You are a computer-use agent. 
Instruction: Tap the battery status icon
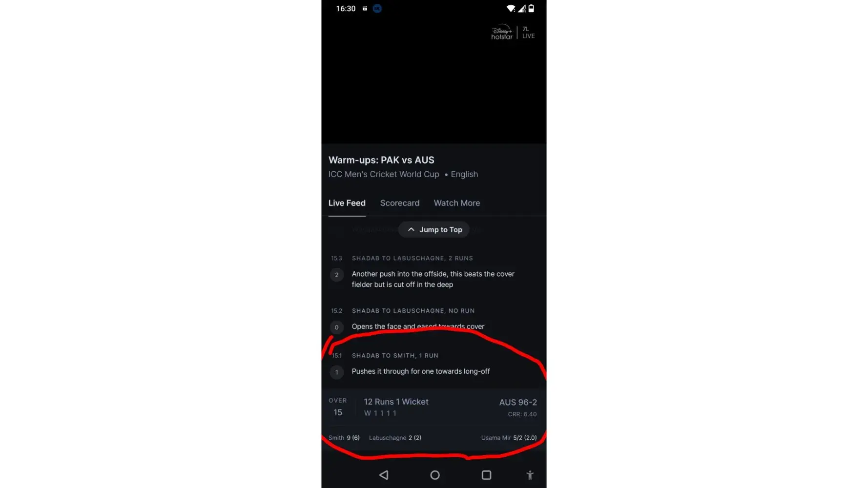[x=531, y=8]
